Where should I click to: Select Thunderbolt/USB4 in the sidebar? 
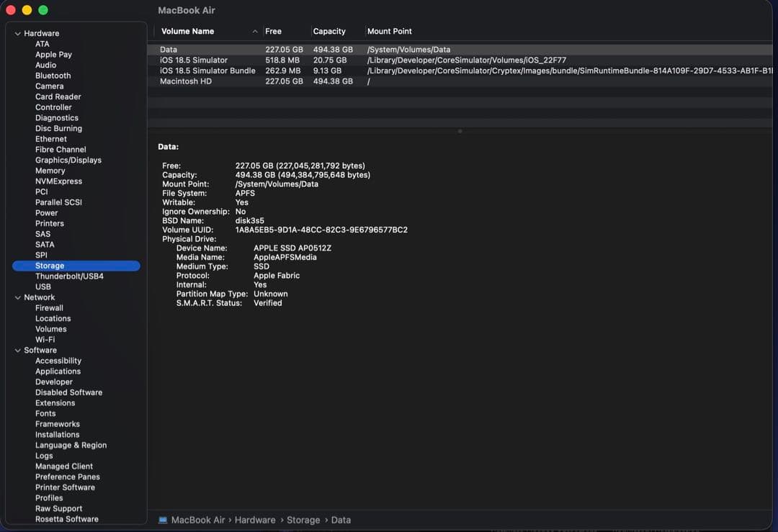click(69, 276)
